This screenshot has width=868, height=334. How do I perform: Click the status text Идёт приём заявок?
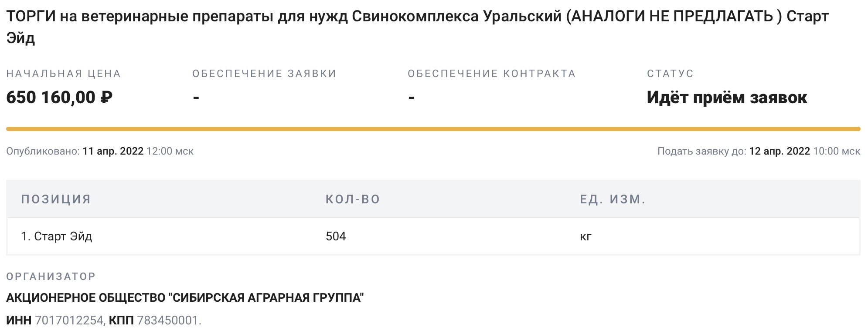(727, 97)
